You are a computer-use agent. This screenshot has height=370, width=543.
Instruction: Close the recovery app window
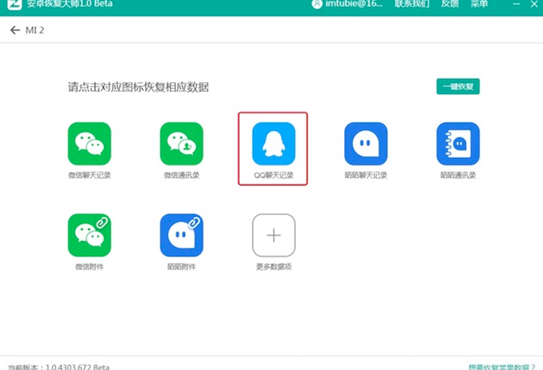pos(534,4)
